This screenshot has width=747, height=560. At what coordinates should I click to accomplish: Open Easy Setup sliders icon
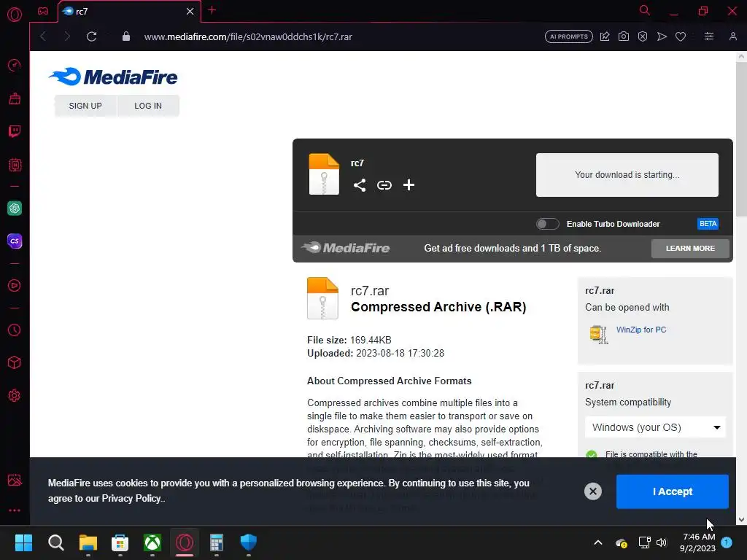pyautogui.click(x=709, y=36)
